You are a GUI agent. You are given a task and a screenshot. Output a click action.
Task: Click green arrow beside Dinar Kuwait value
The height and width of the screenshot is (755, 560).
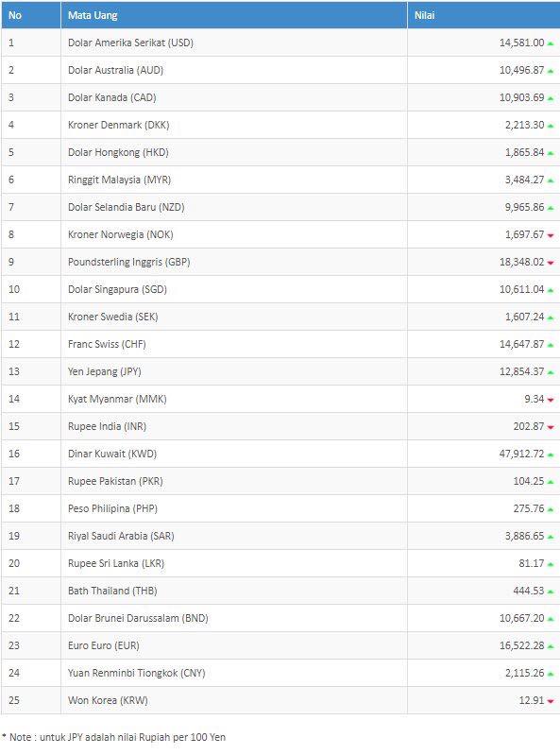tap(551, 455)
